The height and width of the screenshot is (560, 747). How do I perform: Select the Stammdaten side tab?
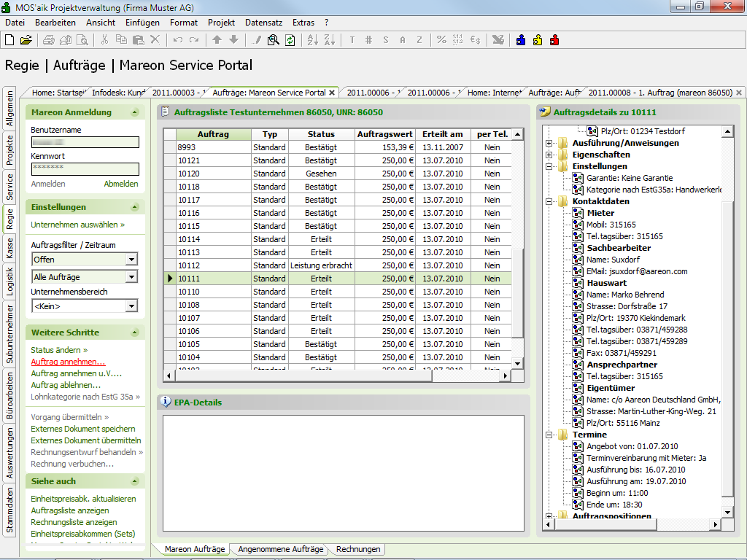tap(9, 510)
